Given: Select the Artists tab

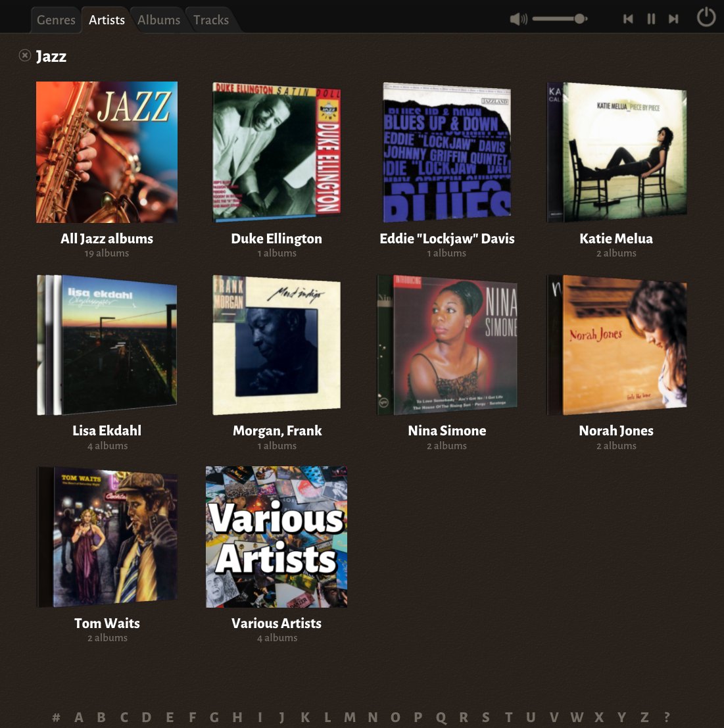Looking at the screenshot, I should tap(107, 20).
